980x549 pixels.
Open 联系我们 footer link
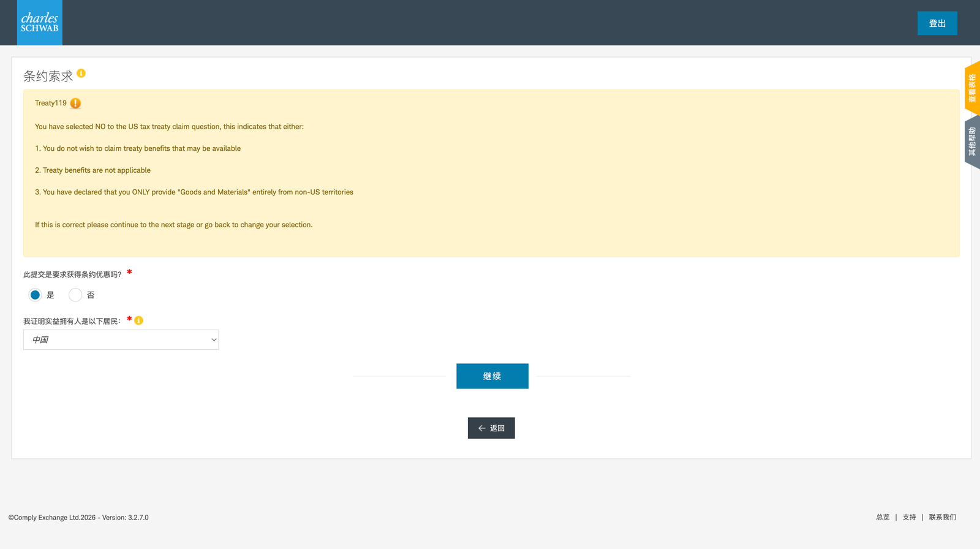943,517
